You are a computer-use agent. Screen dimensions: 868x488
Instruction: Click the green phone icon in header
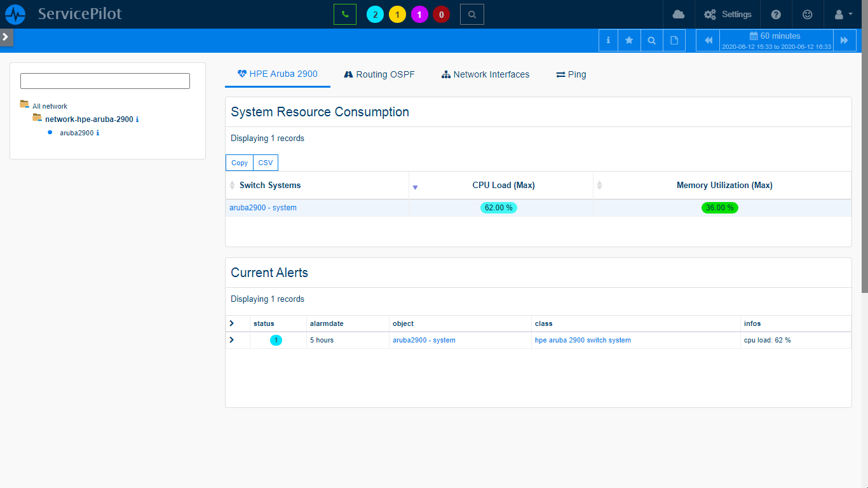pyautogui.click(x=345, y=15)
